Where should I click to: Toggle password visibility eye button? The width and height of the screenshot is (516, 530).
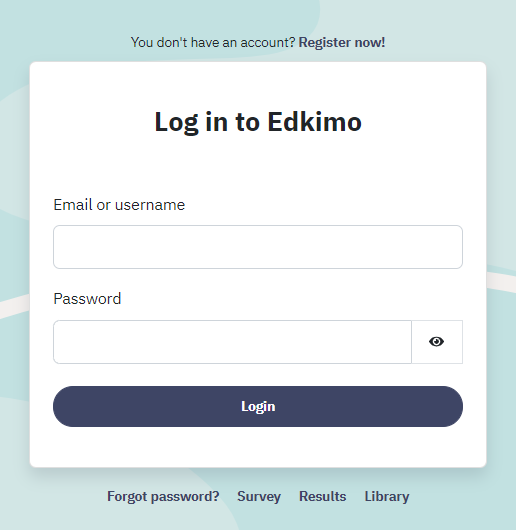437,342
